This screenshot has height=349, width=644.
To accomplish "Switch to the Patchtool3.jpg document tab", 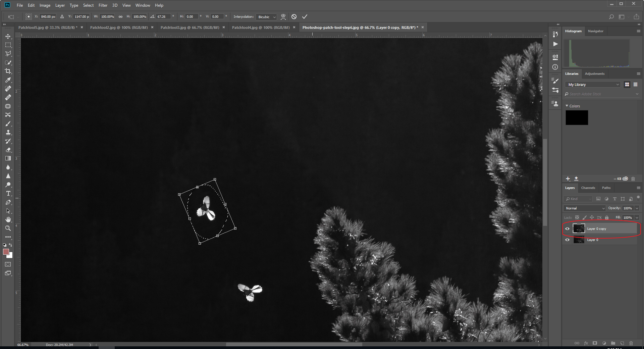I will point(190,28).
